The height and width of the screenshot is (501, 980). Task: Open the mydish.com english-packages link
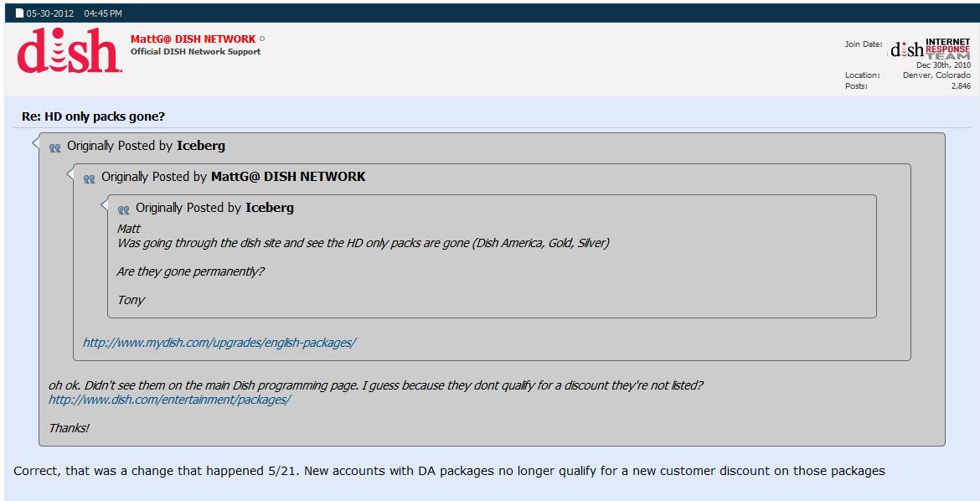219,343
